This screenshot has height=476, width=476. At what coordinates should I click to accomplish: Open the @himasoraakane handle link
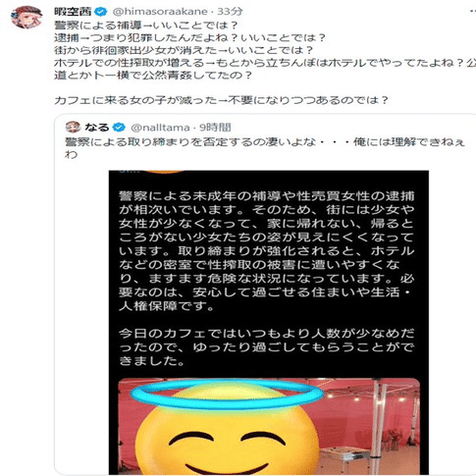pyautogui.click(x=160, y=12)
